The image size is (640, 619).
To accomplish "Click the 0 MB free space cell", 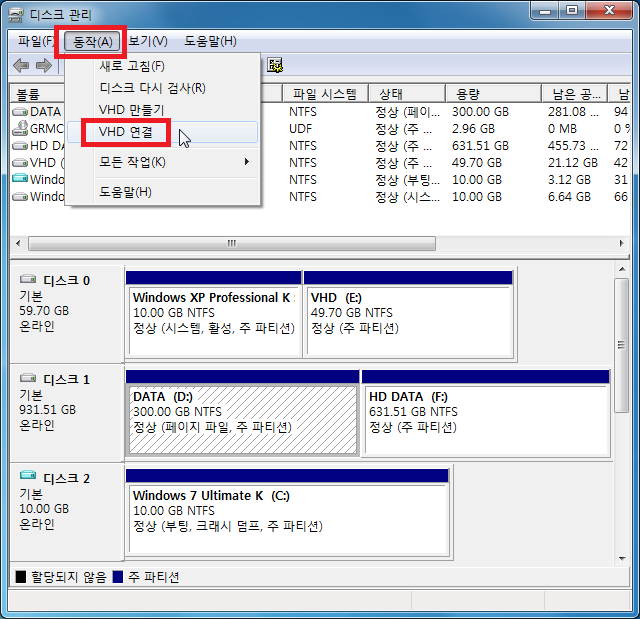I will click(x=562, y=129).
